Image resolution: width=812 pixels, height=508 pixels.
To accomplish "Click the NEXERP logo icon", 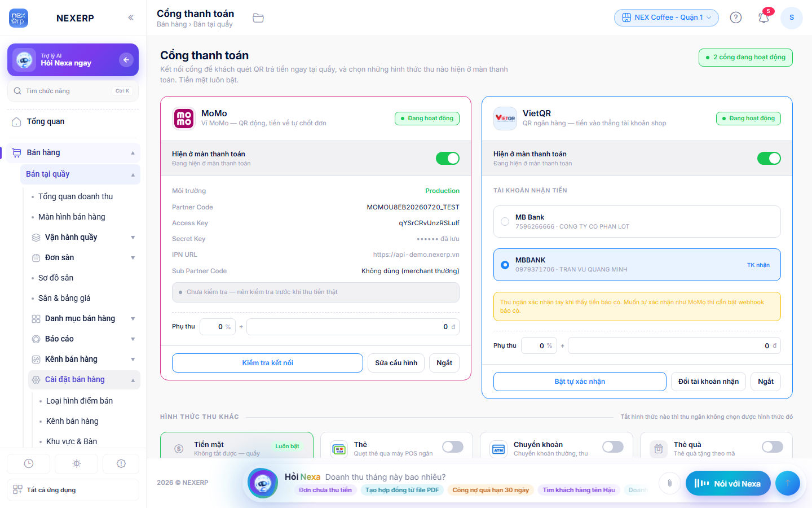I will (19, 18).
